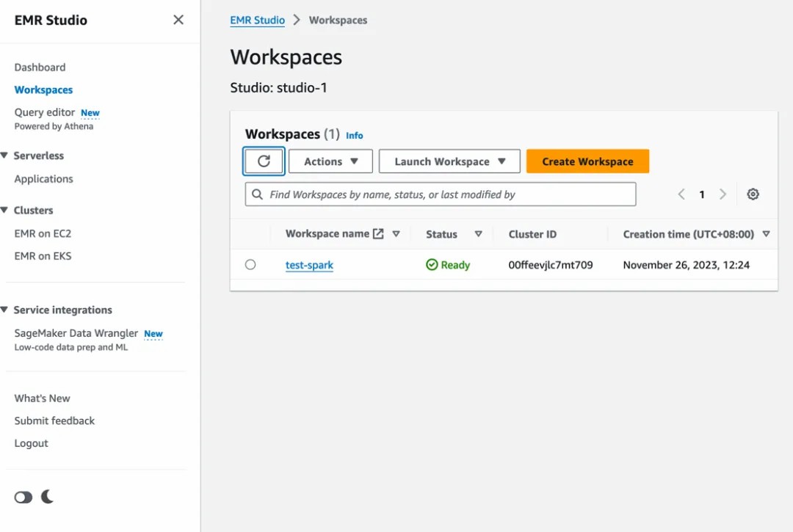This screenshot has width=793, height=532.
Task: Open the Launch Workspace dropdown
Action: [449, 161]
